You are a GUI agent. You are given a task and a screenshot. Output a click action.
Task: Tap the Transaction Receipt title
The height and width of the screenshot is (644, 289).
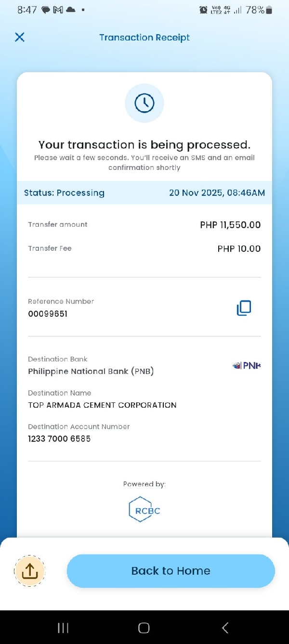pos(144,38)
